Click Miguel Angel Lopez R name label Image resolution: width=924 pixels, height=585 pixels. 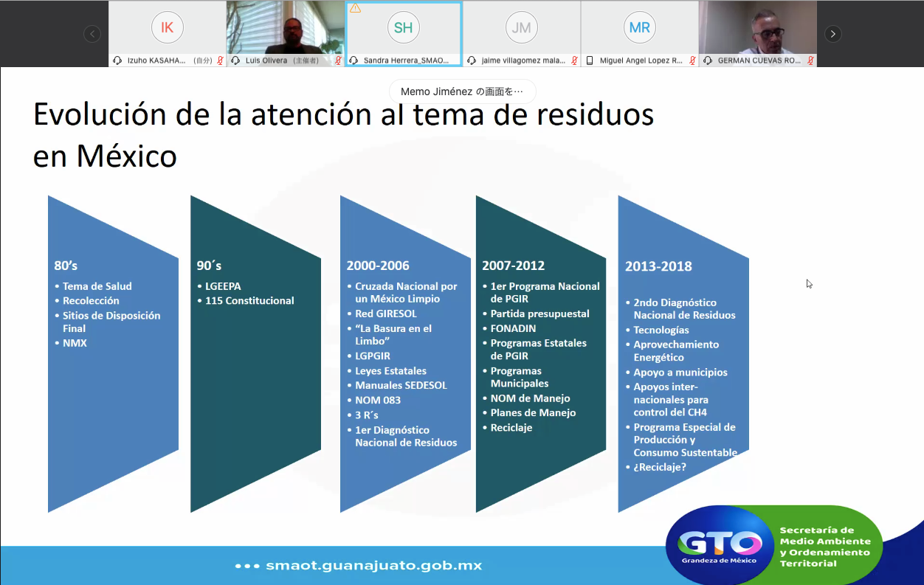(x=641, y=60)
